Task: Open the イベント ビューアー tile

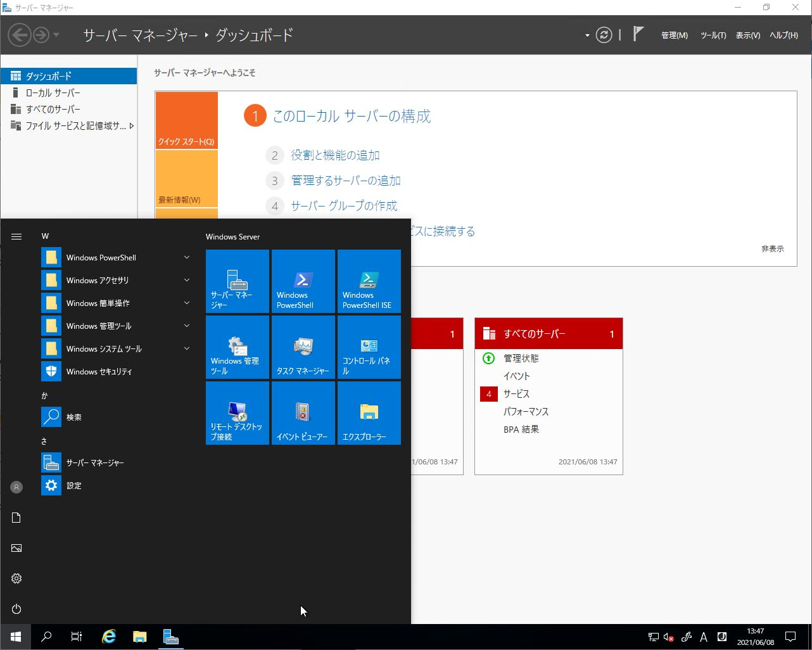Action: [x=303, y=413]
